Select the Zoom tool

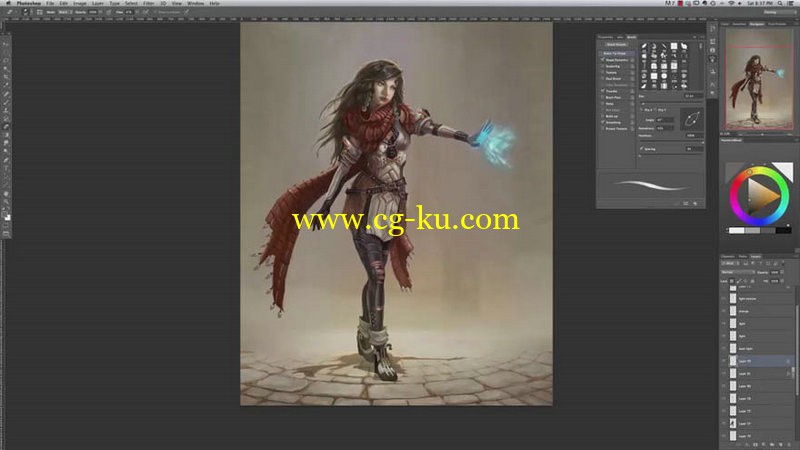tap(6, 202)
